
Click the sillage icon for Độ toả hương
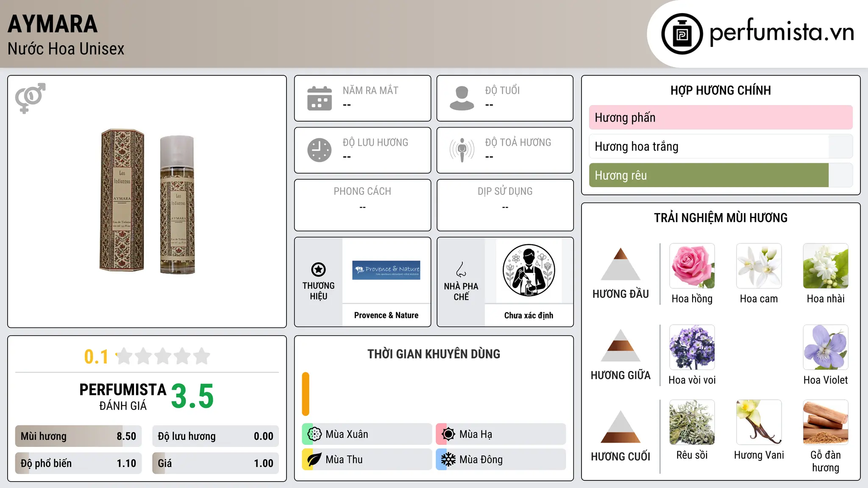click(462, 150)
